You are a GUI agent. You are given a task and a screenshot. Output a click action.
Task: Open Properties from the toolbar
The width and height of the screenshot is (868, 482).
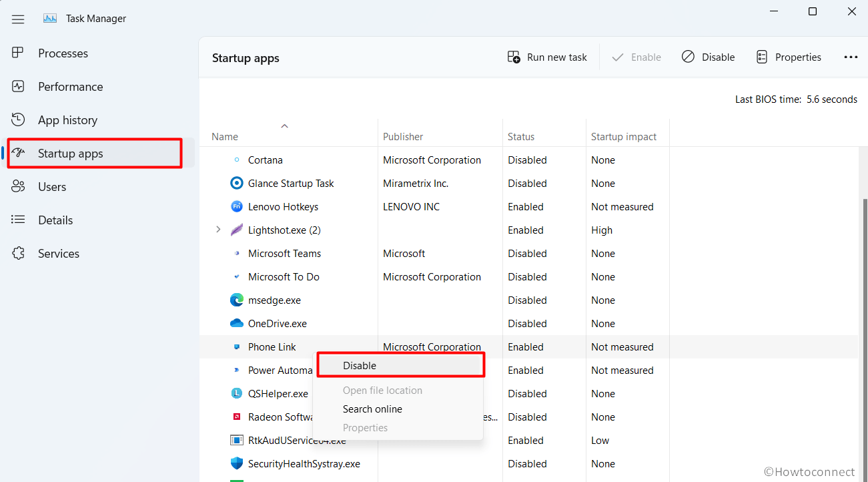(x=789, y=57)
